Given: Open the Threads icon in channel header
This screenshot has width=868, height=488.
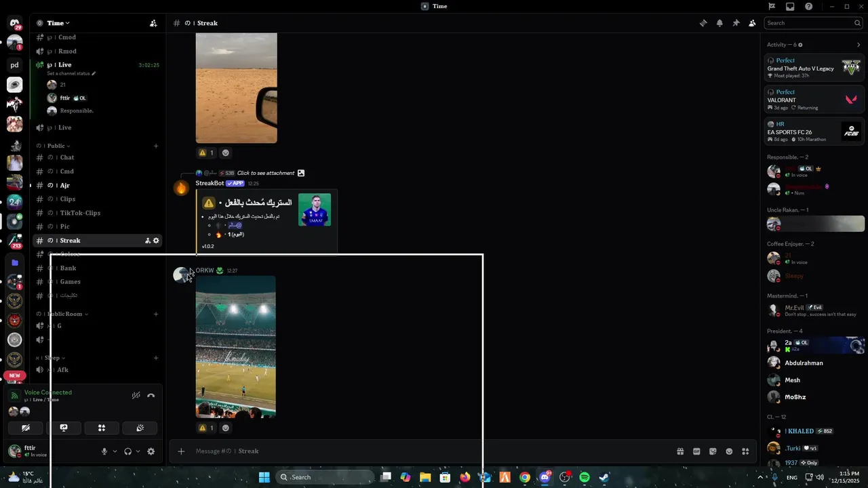Looking at the screenshot, I should coord(703,23).
